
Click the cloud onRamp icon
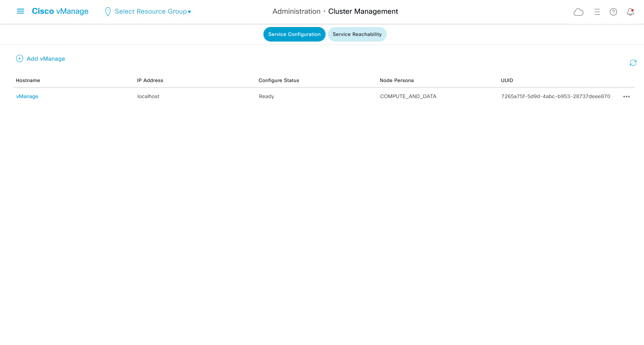(x=578, y=12)
